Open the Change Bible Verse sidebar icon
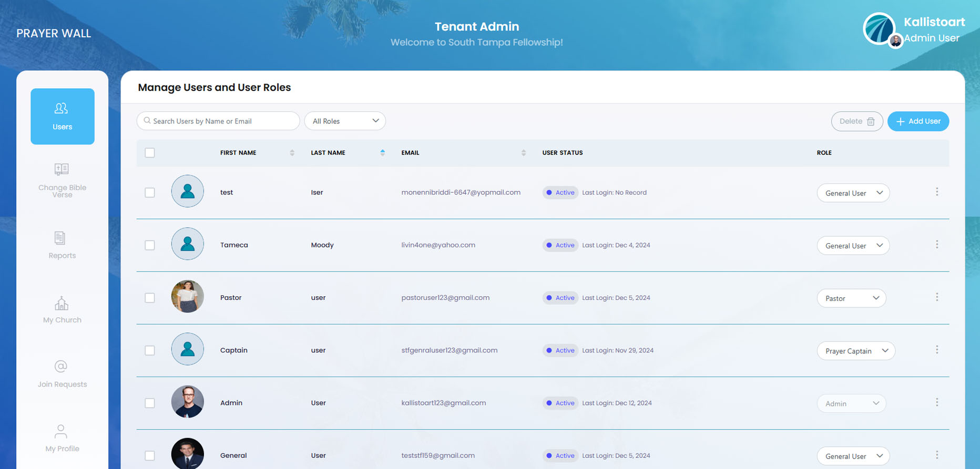 (x=62, y=170)
